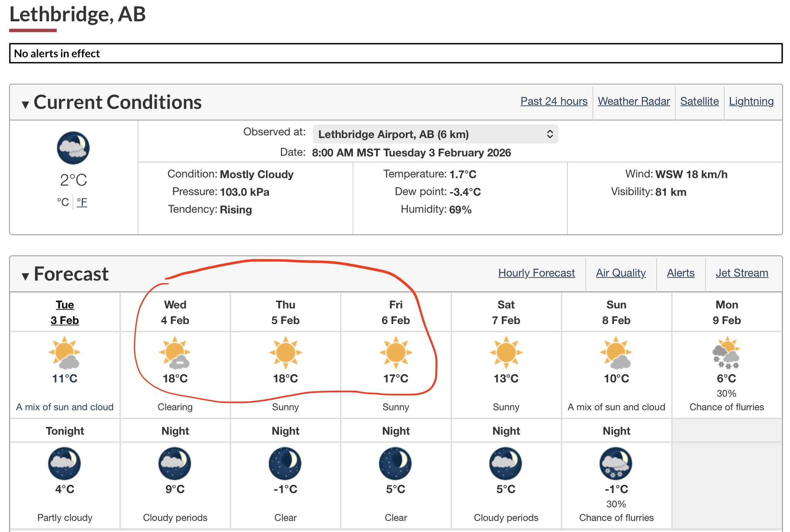790x532 pixels.
Task: Select the Tue 3 Feb forecast day
Action: 65,312
